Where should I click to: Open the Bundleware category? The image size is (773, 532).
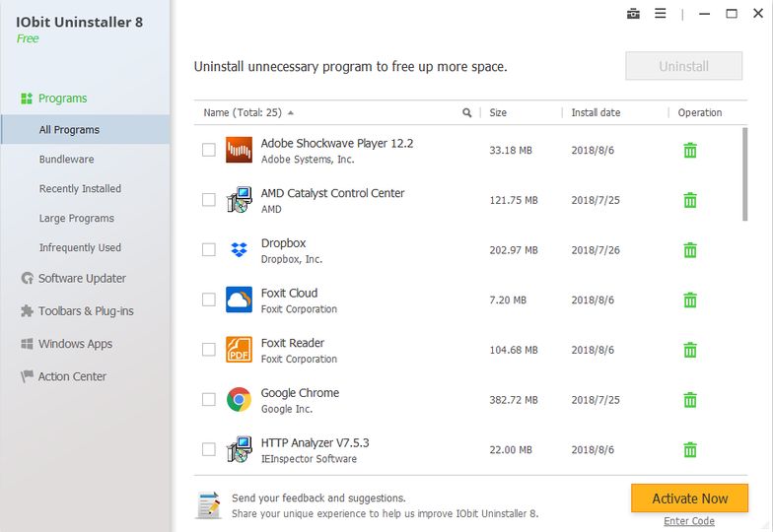pos(67,160)
